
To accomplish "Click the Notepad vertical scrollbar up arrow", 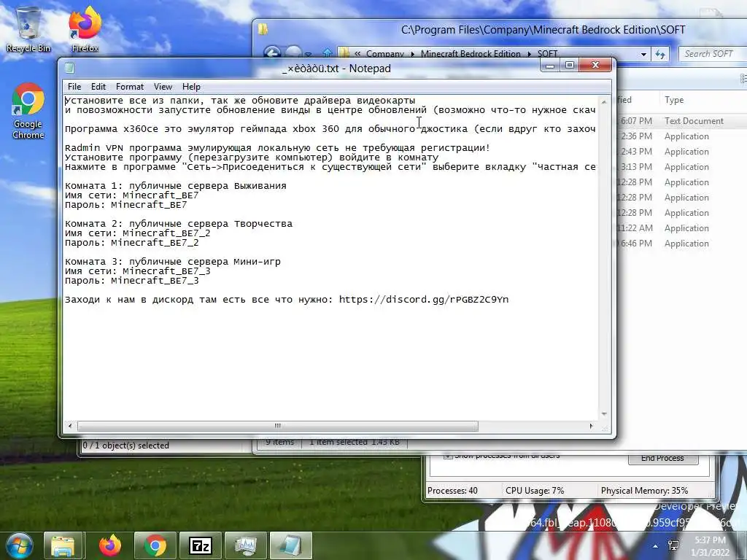I will [x=603, y=101].
